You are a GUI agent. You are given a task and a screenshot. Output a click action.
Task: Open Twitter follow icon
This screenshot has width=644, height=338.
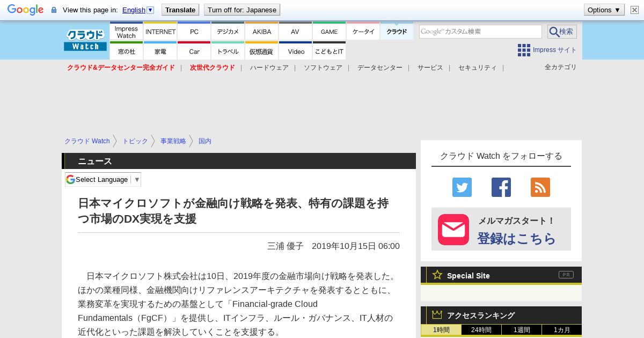pos(462,187)
